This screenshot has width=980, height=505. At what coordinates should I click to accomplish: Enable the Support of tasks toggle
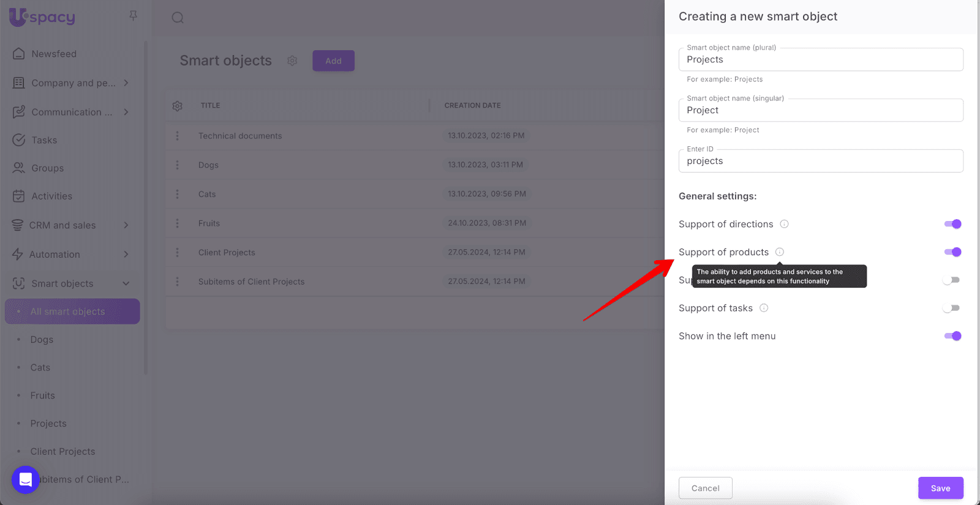point(951,308)
